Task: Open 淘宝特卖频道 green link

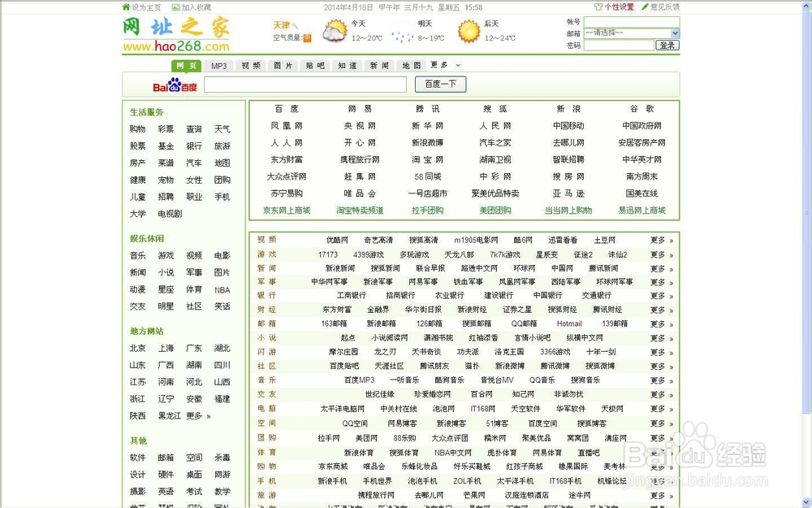Action: (x=360, y=211)
